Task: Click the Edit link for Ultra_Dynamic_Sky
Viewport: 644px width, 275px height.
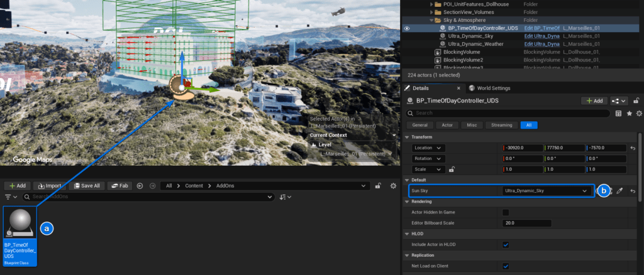Action: 541,36
